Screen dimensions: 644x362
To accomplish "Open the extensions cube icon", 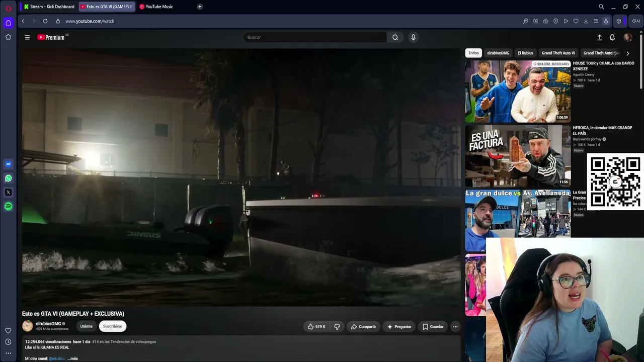I will point(619,21).
